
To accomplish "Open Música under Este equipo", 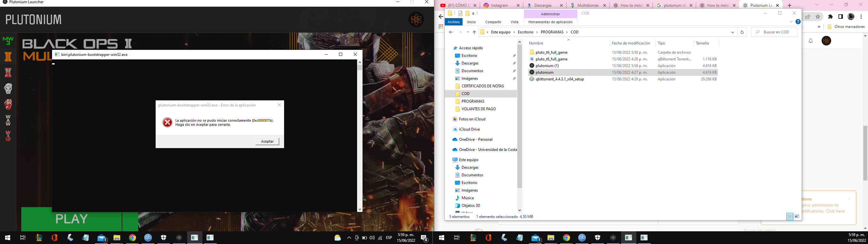I will (467, 198).
